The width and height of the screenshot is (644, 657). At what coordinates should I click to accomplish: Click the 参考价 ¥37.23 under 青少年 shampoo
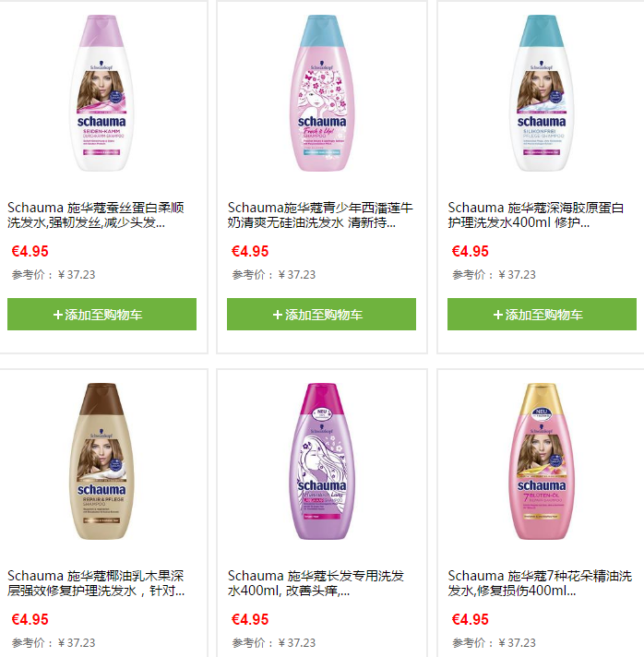point(274,274)
